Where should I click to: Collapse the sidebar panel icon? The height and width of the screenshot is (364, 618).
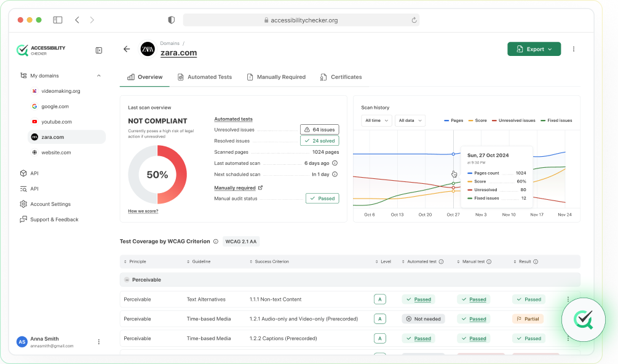point(99,50)
